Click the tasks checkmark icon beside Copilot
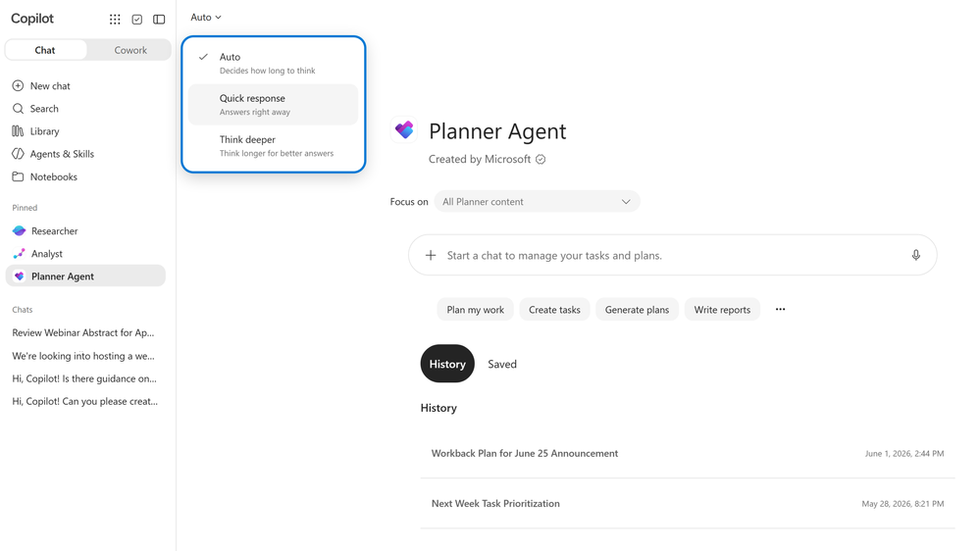This screenshot has height=551, width=980. coord(137,20)
